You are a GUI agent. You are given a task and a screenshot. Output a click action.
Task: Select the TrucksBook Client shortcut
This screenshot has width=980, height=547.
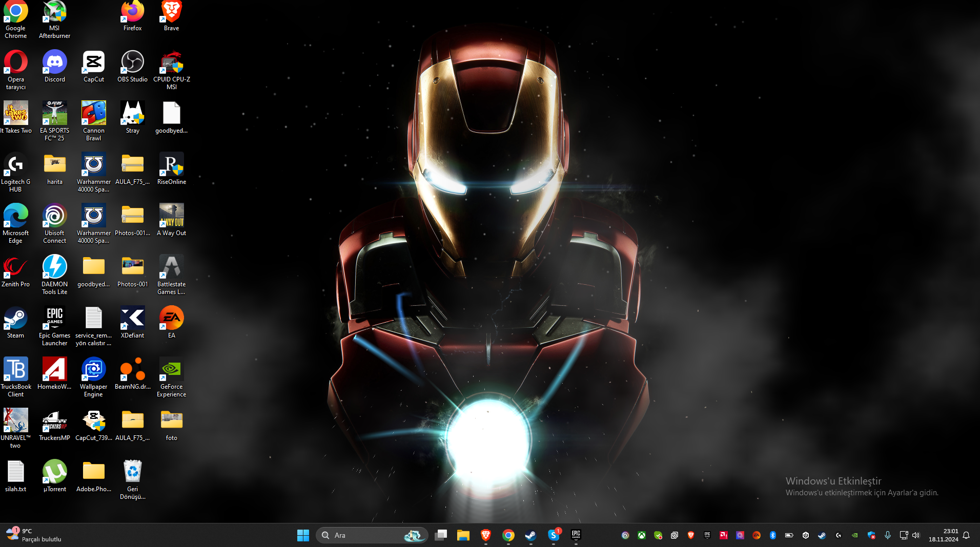16,377
